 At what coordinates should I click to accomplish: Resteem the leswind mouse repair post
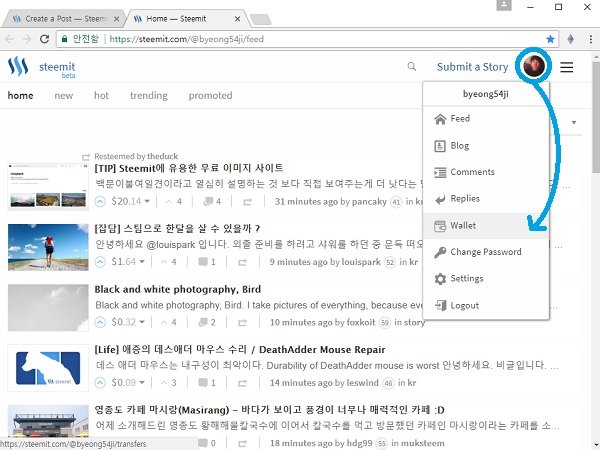tap(242, 383)
